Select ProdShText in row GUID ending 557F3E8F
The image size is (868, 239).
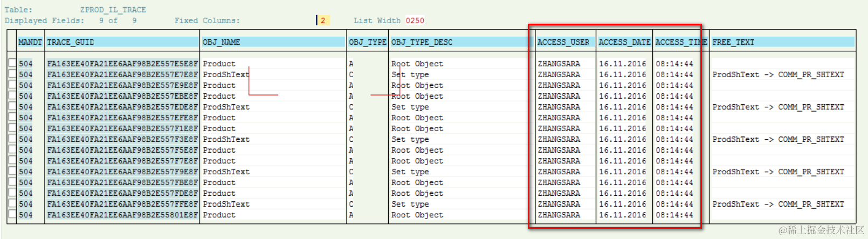pyautogui.click(x=226, y=139)
